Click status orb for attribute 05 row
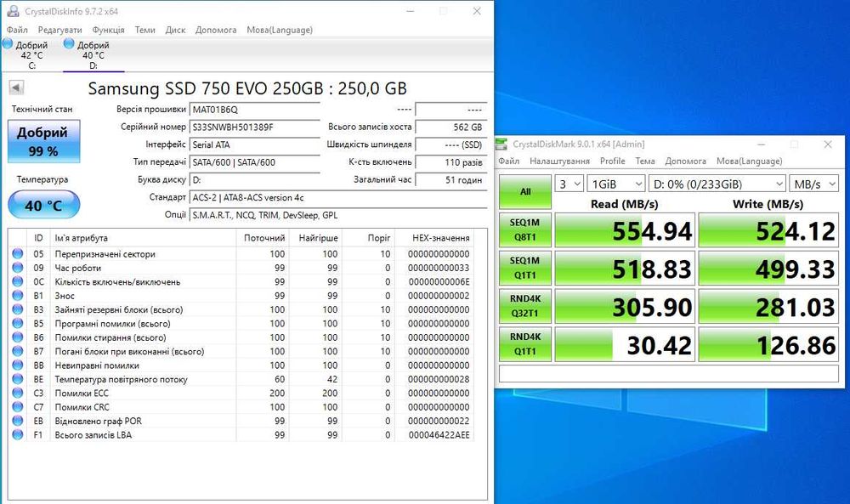 point(17,253)
